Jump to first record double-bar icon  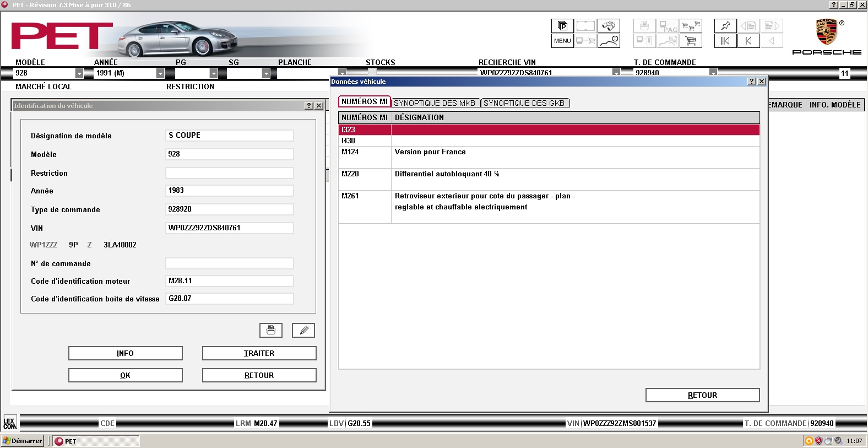point(725,41)
